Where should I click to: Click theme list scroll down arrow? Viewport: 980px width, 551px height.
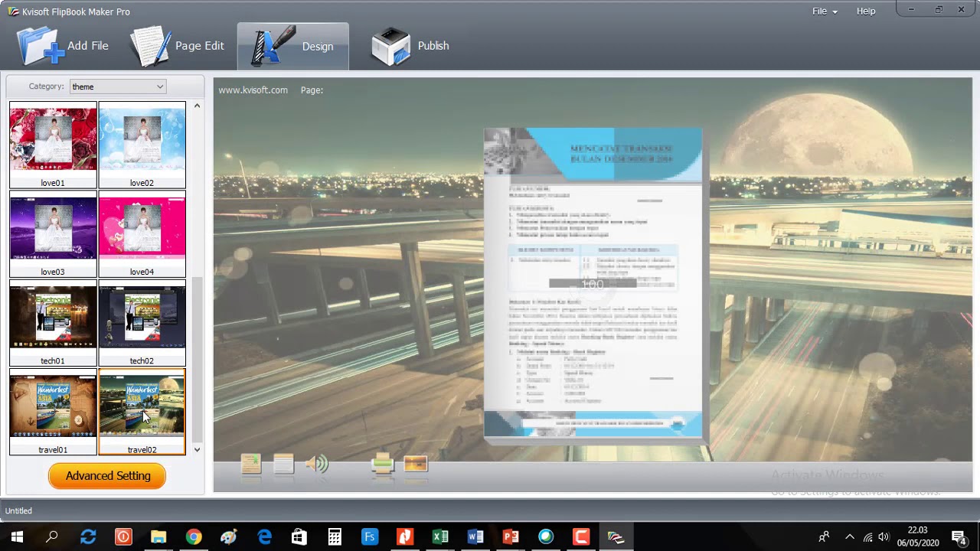pyautogui.click(x=197, y=450)
